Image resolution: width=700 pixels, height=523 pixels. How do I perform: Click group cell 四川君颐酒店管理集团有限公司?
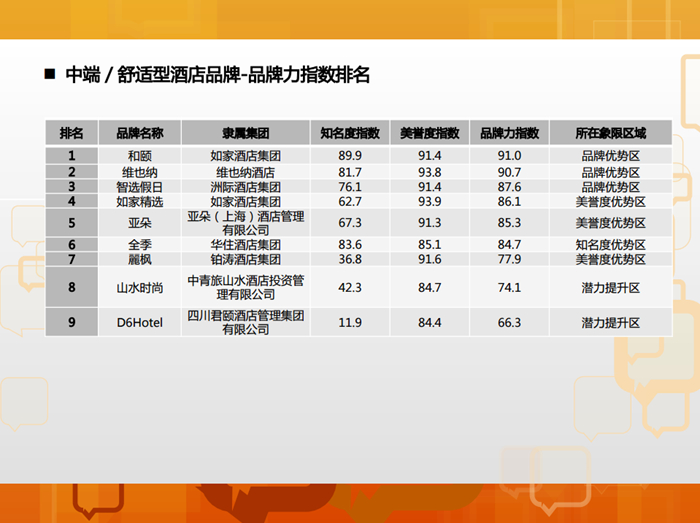point(246,322)
